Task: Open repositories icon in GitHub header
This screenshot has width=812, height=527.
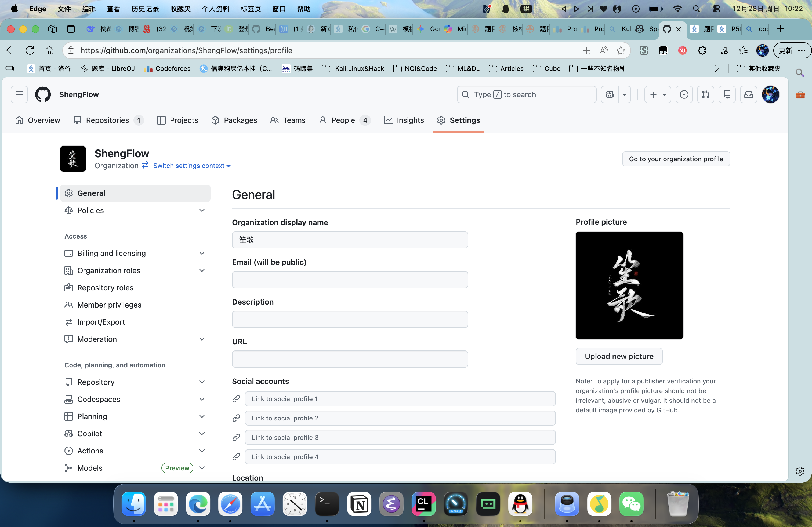Action: pos(727,94)
